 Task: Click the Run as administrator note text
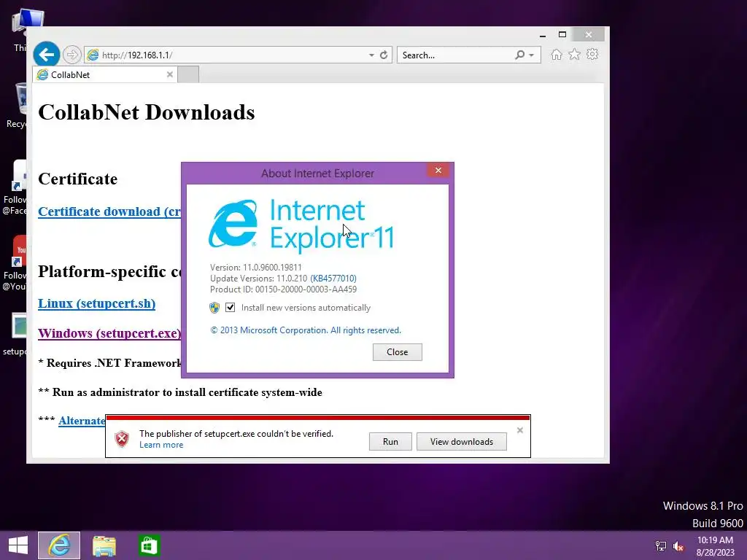pos(180,392)
